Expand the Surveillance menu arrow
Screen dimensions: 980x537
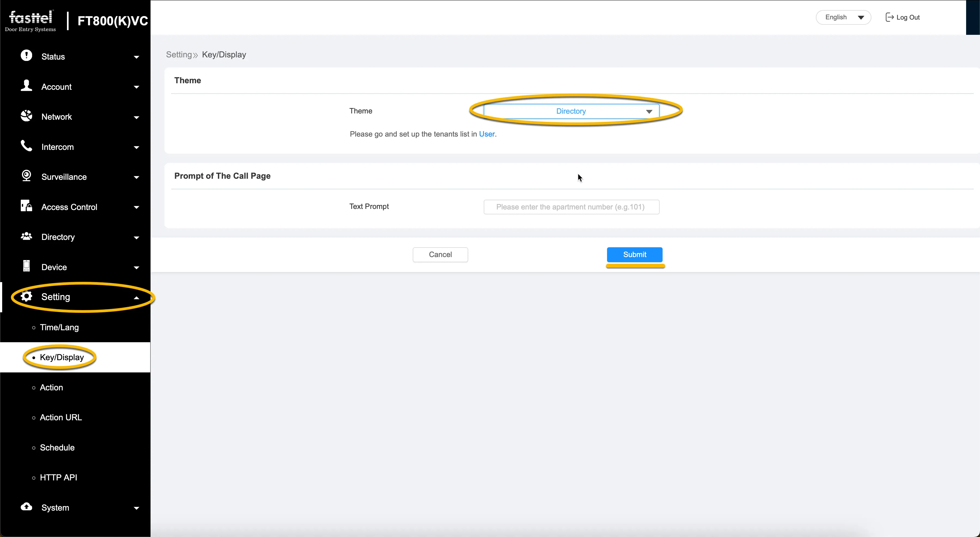coord(137,177)
